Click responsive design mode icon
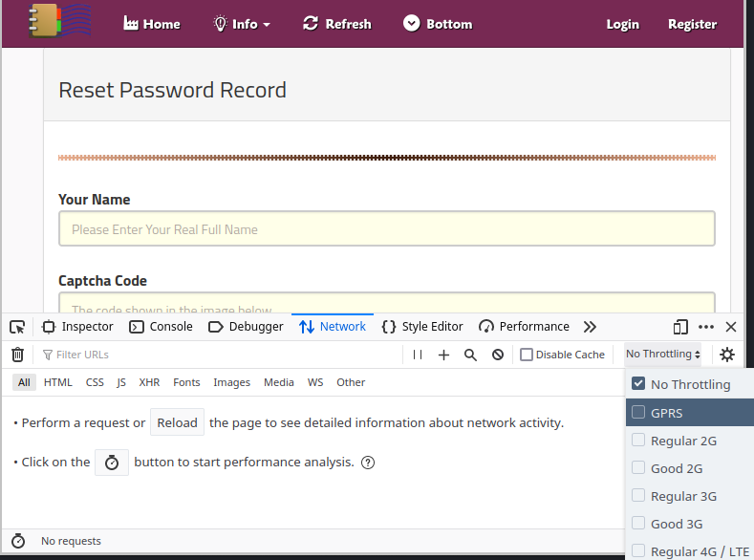The width and height of the screenshot is (754, 560). click(680, 327)
